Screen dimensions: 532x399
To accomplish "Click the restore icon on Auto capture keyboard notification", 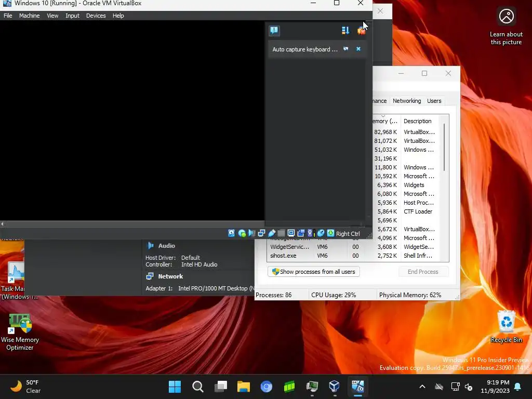I will pos(345,49).
